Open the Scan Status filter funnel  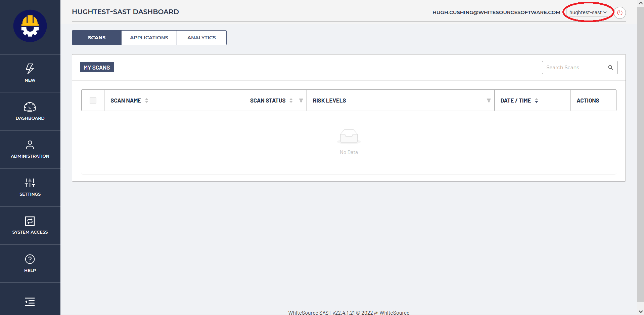click(301, 101)
